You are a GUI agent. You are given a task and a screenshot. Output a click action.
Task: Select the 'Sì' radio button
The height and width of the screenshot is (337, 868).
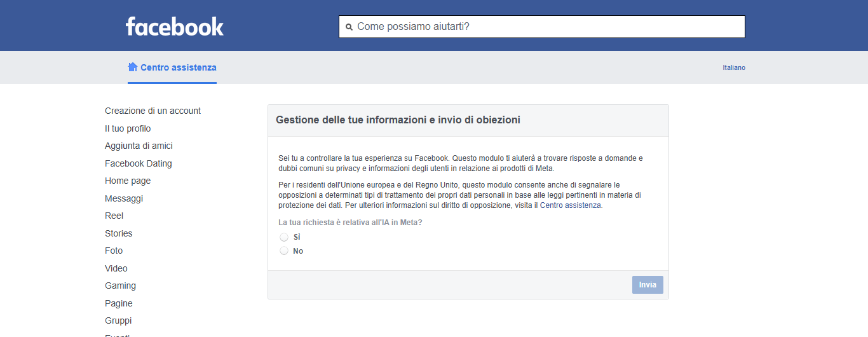[284, 237]
